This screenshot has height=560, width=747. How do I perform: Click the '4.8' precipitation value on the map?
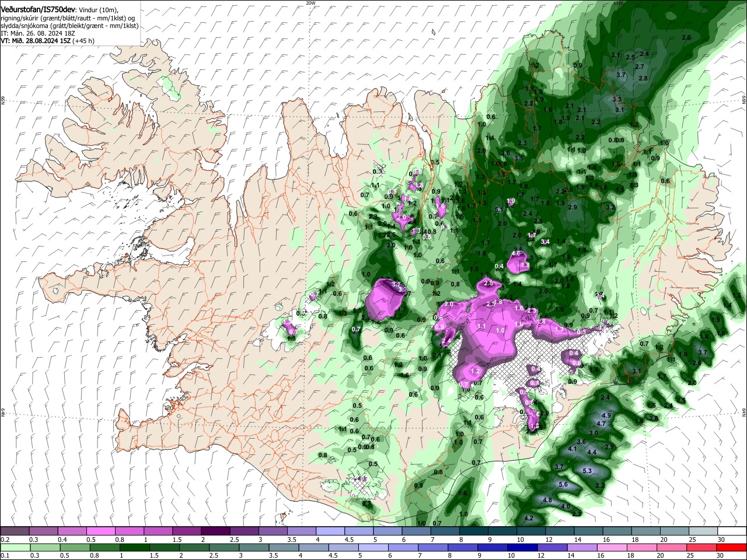(547, 501)
